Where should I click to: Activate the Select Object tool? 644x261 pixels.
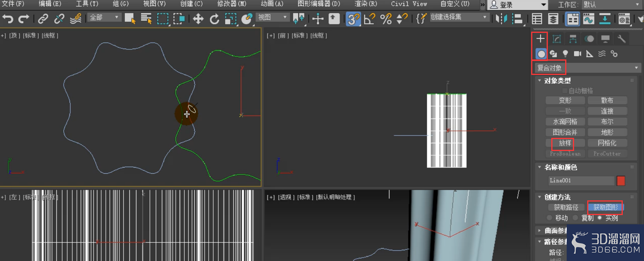(130, 19)
